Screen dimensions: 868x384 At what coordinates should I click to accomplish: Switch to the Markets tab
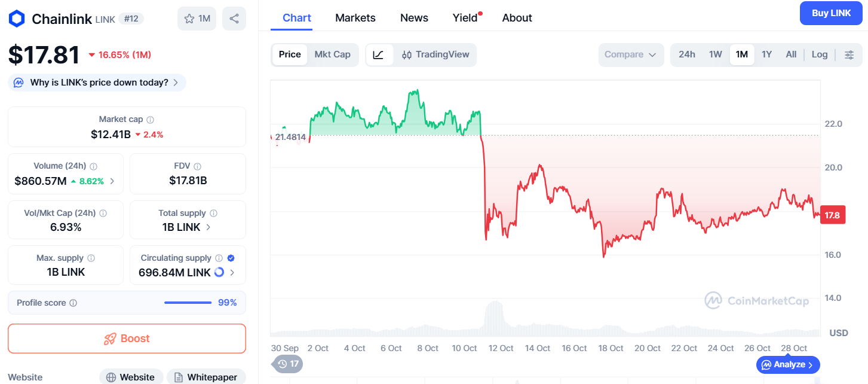pos(355,18)
